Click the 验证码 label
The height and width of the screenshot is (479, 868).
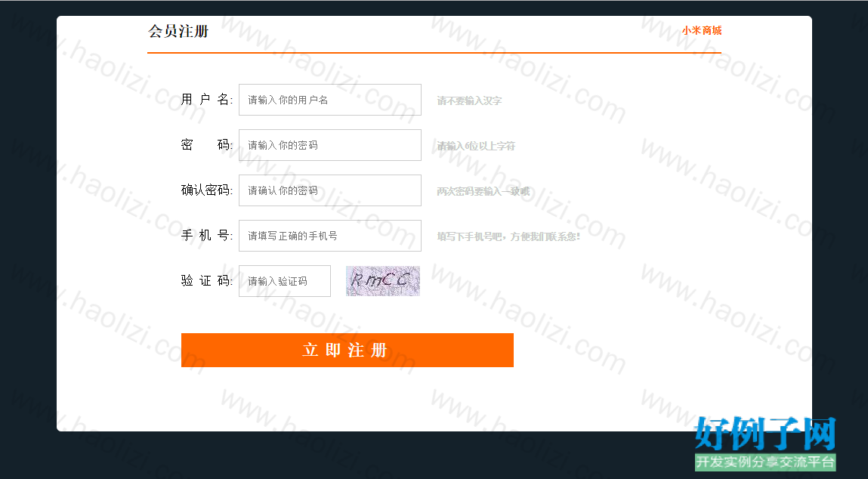coord(206,281)
